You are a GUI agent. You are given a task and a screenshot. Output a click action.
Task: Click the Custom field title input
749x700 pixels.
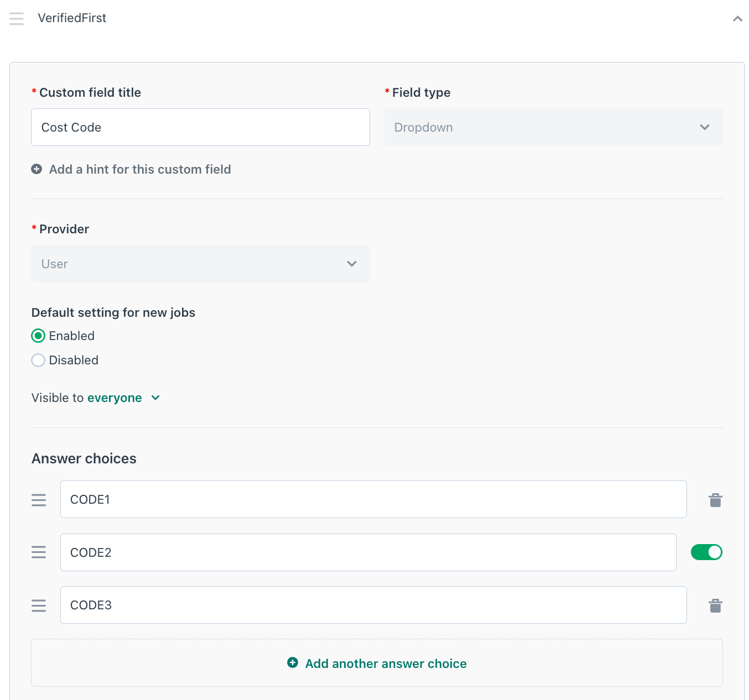200,127
